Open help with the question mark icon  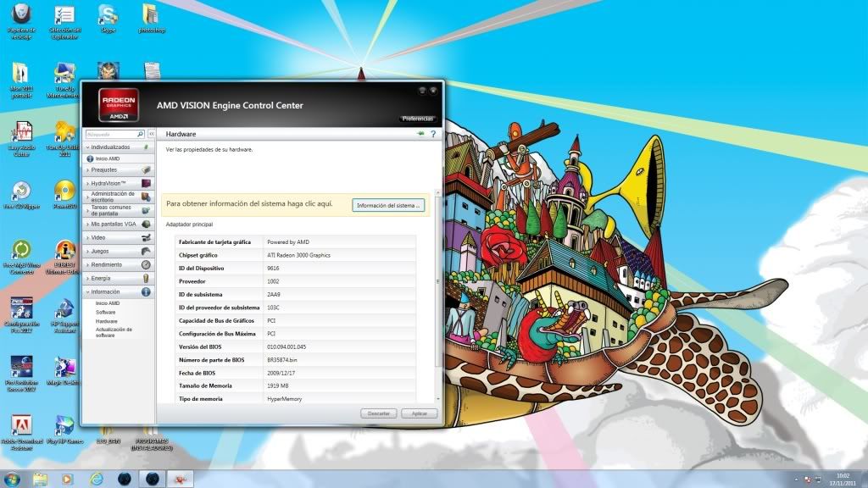[433, 134]
